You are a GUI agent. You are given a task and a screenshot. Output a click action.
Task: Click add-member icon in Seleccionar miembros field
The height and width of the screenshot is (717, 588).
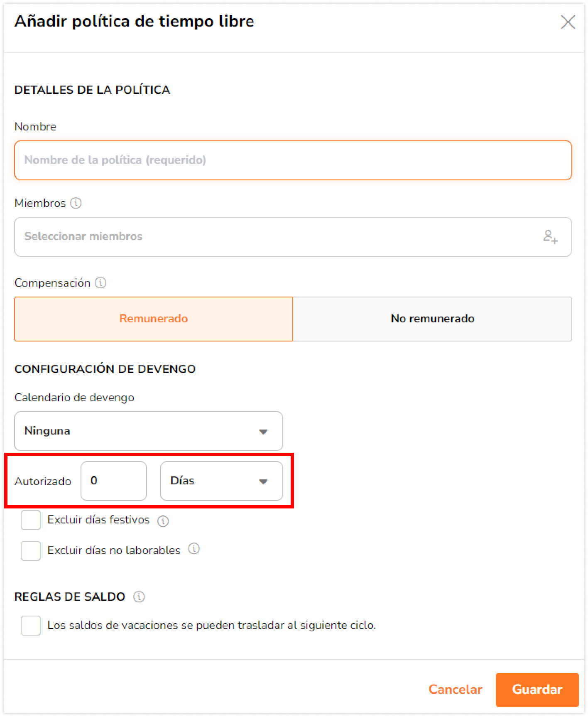[x=550, y=237]
